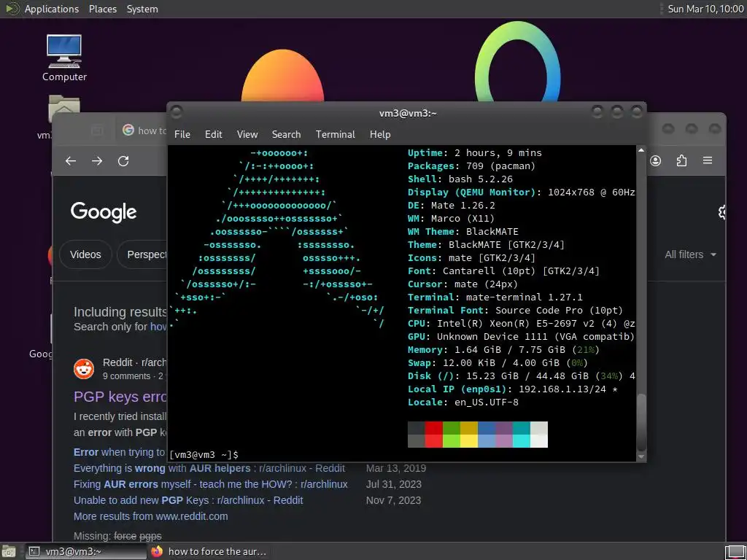Click terminal scrollbar down arrow
The image size is (747, 560).
641,456
